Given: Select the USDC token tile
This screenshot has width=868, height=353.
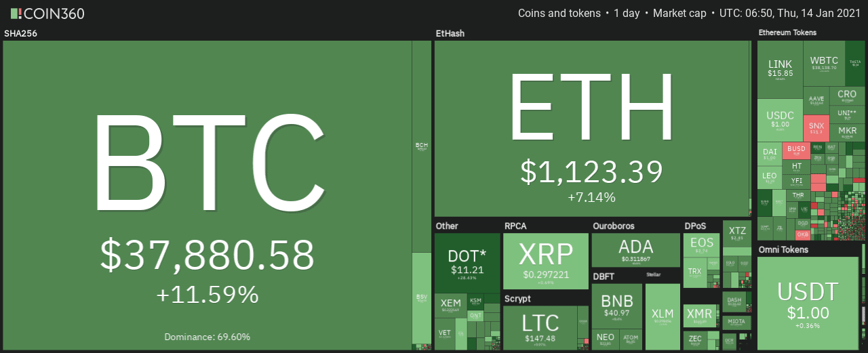Looking at the screenshot, I should [780, 121].
